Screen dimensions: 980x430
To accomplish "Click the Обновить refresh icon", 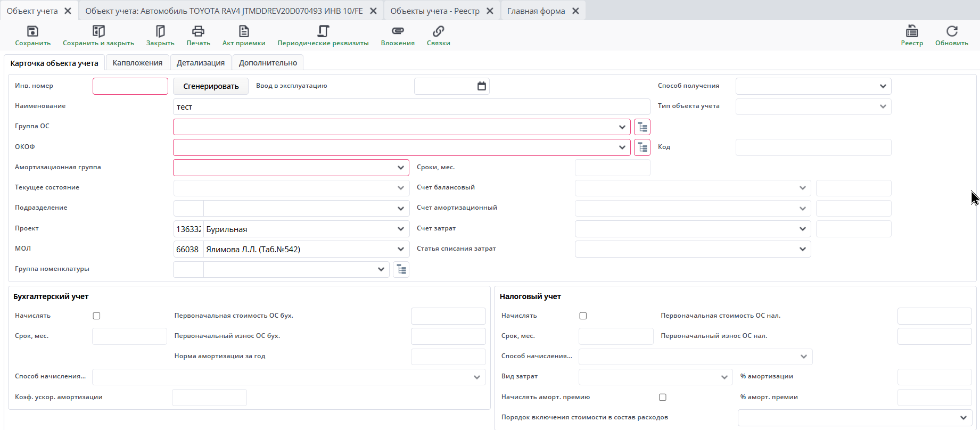I will click(x=951, y=31).
